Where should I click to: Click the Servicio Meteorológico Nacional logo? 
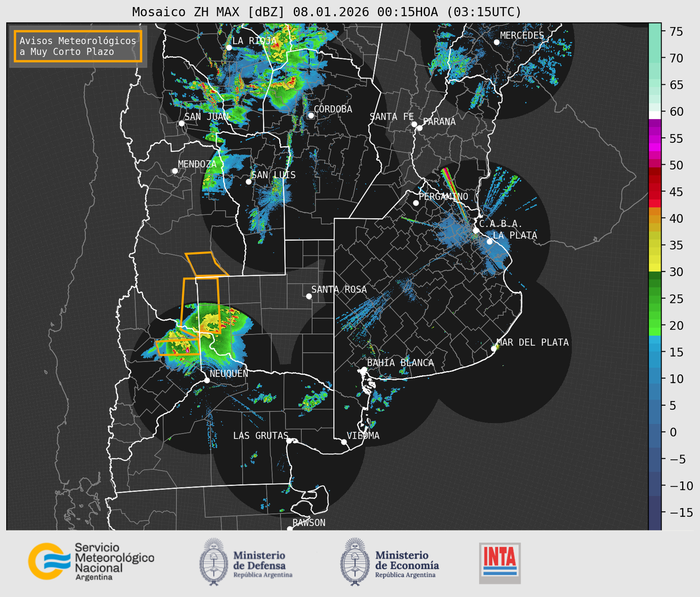[x=91, y=561]
